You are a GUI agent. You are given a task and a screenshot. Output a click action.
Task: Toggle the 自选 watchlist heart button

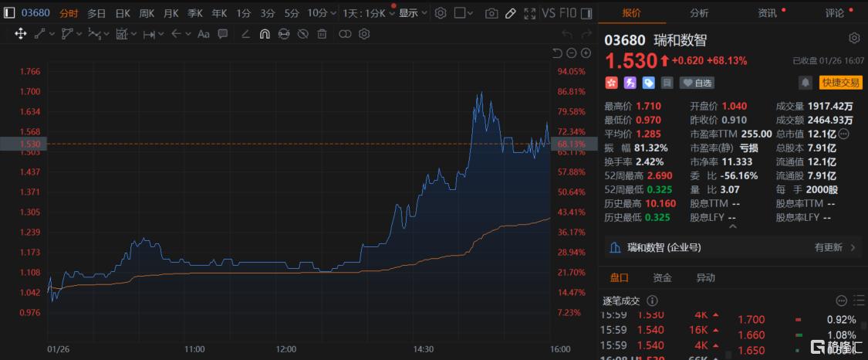(697, 83)
